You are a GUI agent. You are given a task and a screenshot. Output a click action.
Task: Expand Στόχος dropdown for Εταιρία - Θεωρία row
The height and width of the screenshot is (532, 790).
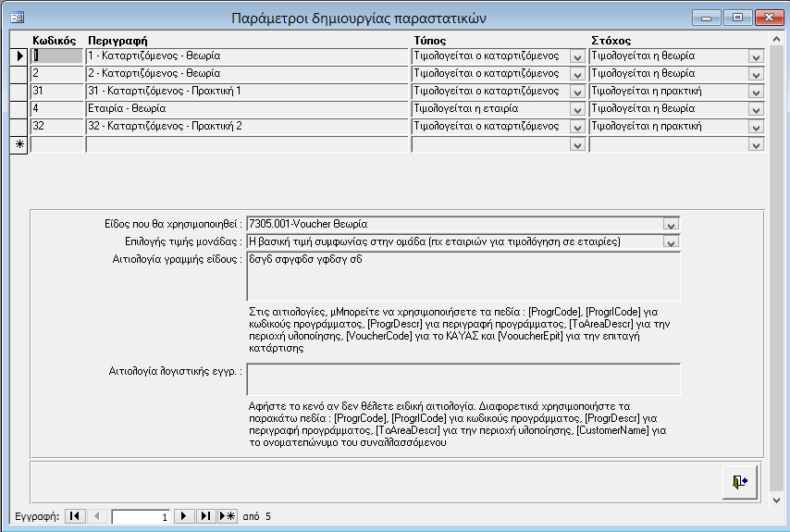(x=756, y=109)
